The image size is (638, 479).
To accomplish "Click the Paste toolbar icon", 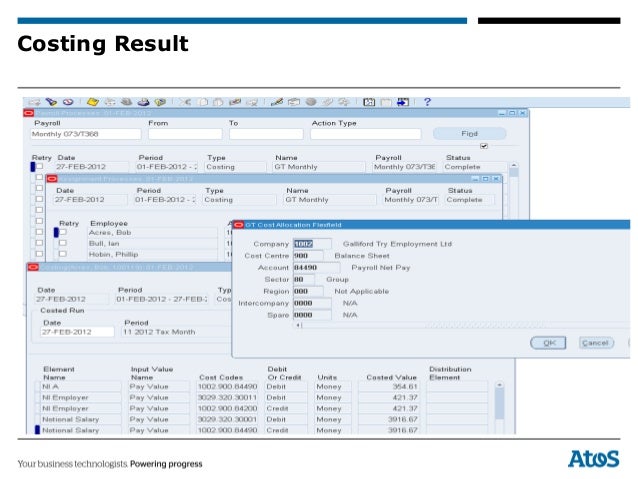I will coord(218,102).
